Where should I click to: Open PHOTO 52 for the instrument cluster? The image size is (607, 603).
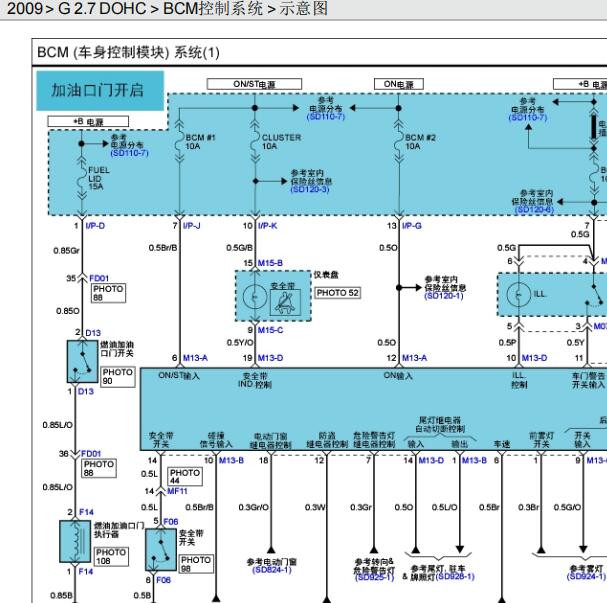338,293
